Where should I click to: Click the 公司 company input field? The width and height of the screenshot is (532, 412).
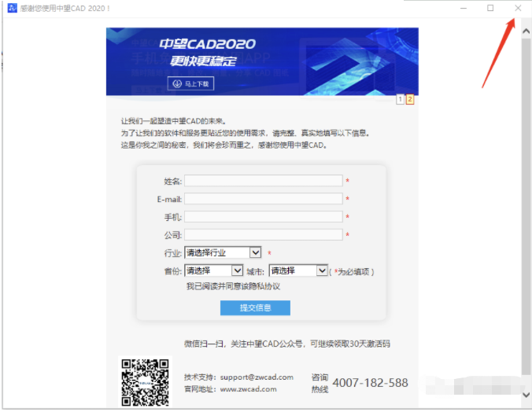point(264,234)
